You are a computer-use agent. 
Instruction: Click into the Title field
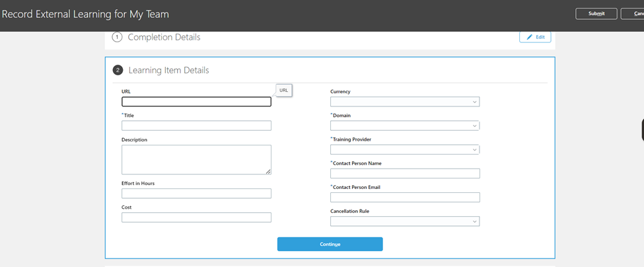[x=196, y=126]
